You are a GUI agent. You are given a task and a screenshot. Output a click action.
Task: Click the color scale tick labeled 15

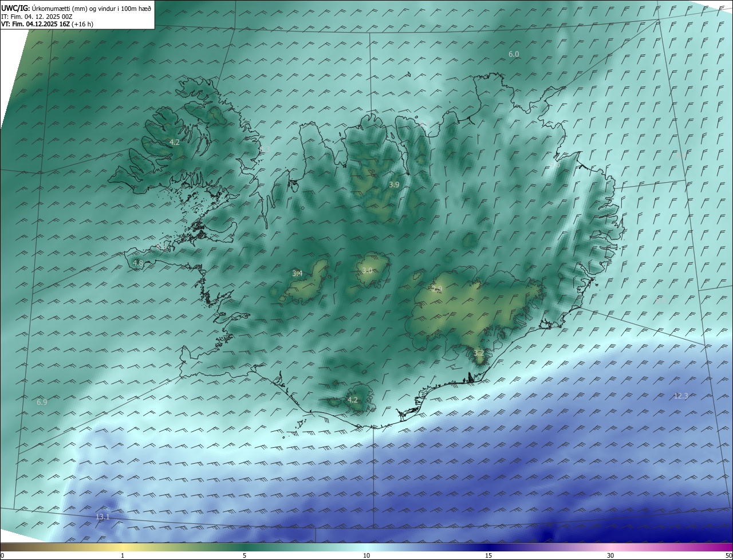[488, 555]
